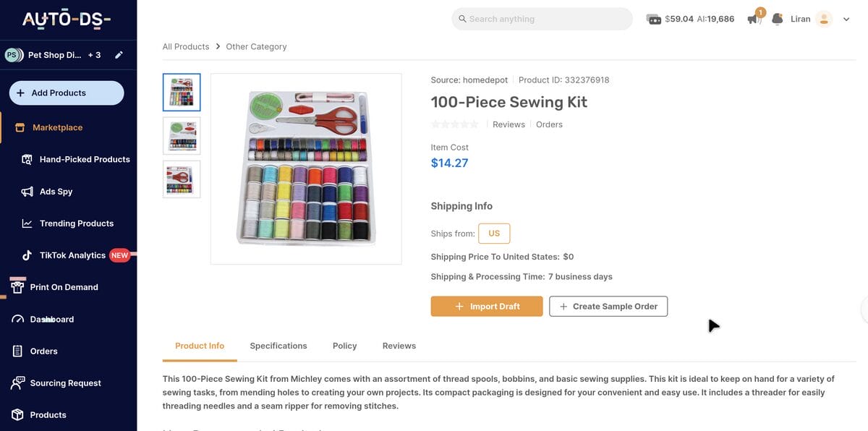868x431 pixels.
Task: Toggle the US ships-from filter
Action: [494, 233]
